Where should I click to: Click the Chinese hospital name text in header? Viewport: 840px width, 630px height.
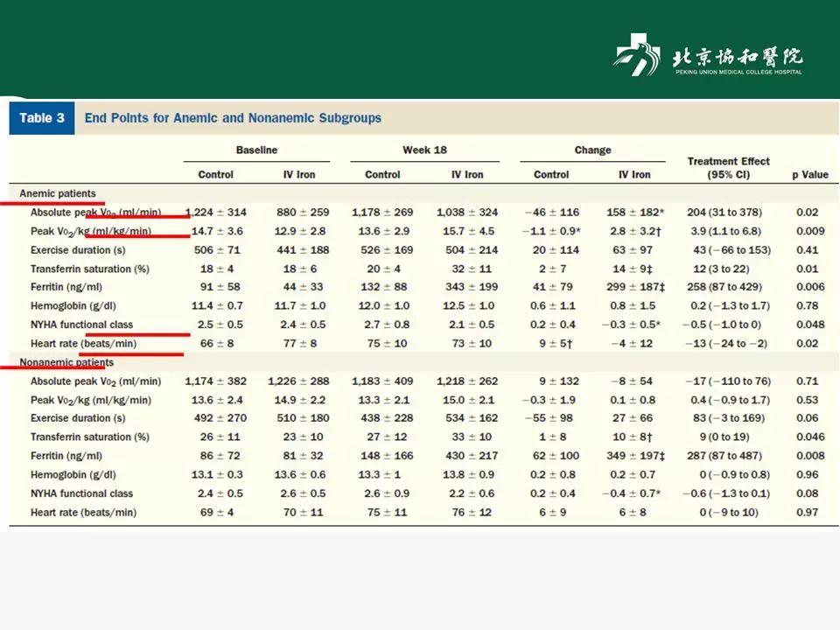(x=738, y=57)
